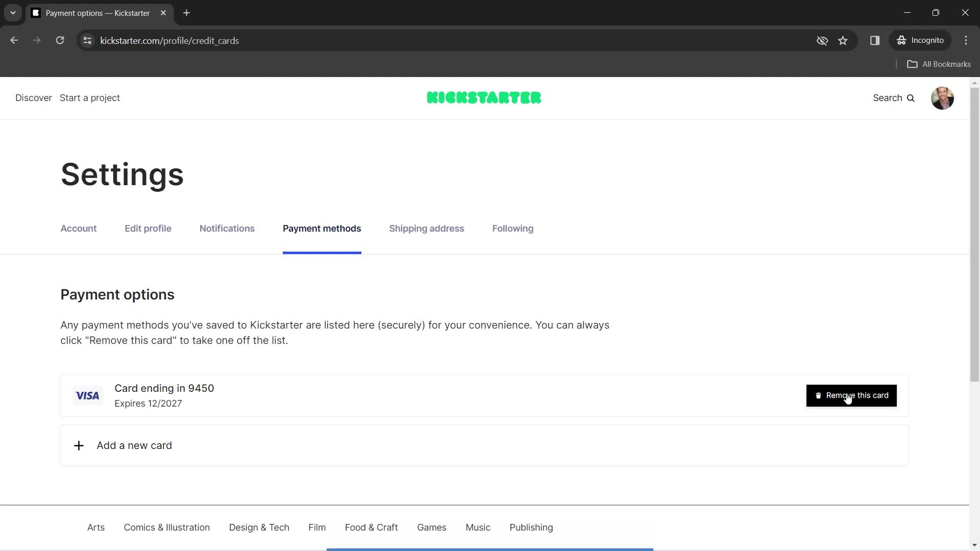Image resolution: width=980 pixels, height=551 pixels.
Task: Navigate to Following tab
Action: pyautogui.click(x=513, y=228)
